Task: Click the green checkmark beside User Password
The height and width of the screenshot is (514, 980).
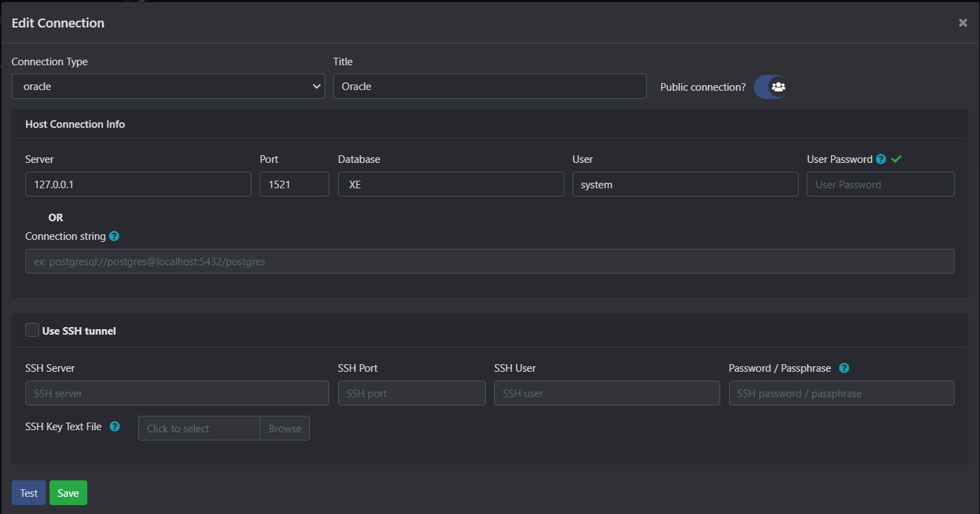Action: (896, 159)
